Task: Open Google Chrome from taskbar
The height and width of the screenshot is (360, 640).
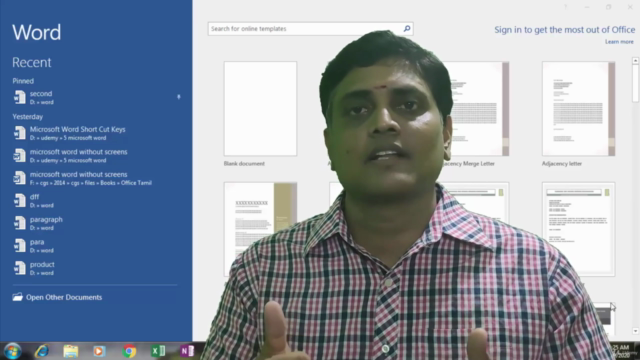Action: [x=129, y=351]
